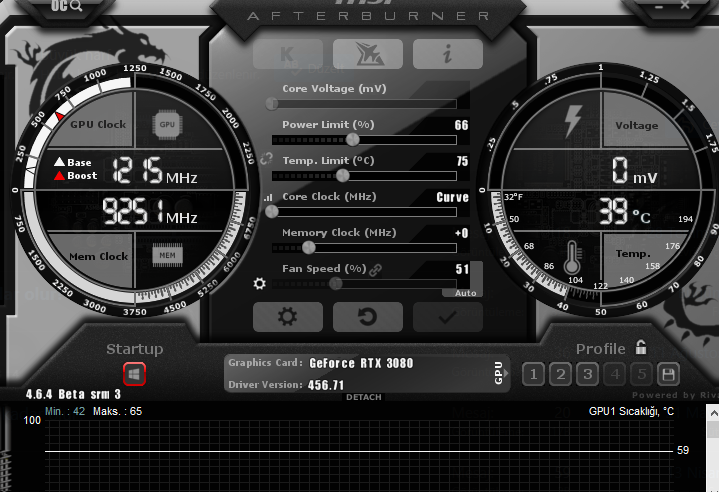Click the Maks. : 65 graph reading
The width and height of the screenshot is (719, 492).
(117, 411)
